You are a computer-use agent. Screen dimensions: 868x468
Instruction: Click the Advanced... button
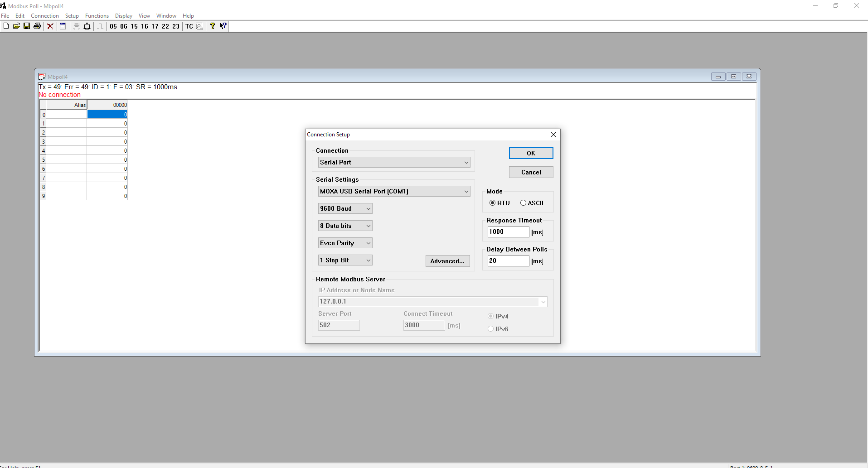click(x=447, y=261)
